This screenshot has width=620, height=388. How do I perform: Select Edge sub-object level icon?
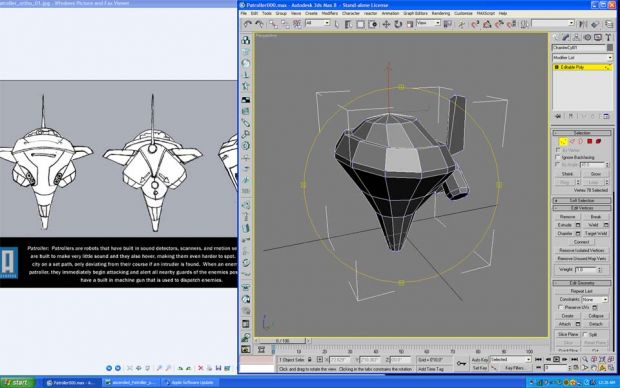[572, 141]
